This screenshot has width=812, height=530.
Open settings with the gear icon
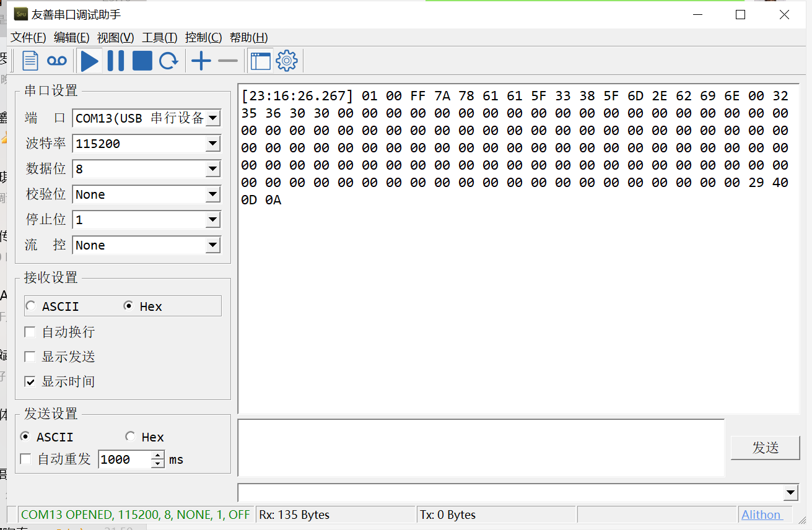tap(287, 61)
